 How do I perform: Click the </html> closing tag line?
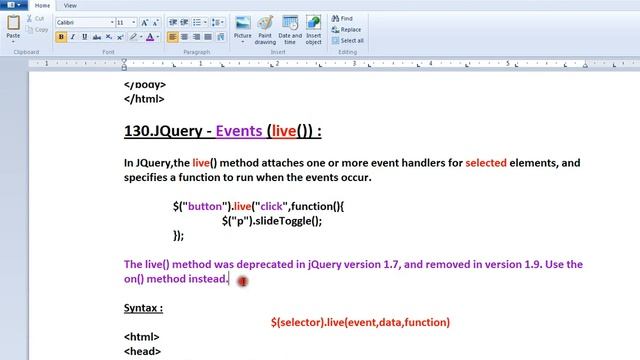(x=144, y=99)
